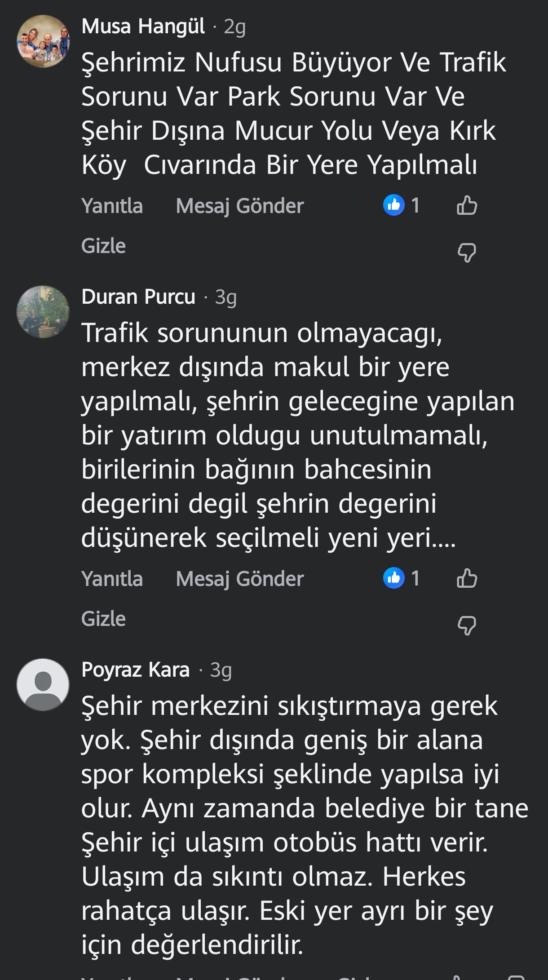Reply to Musa Hangül with Yanıtla
548x980 pixels.
point(112,206)
